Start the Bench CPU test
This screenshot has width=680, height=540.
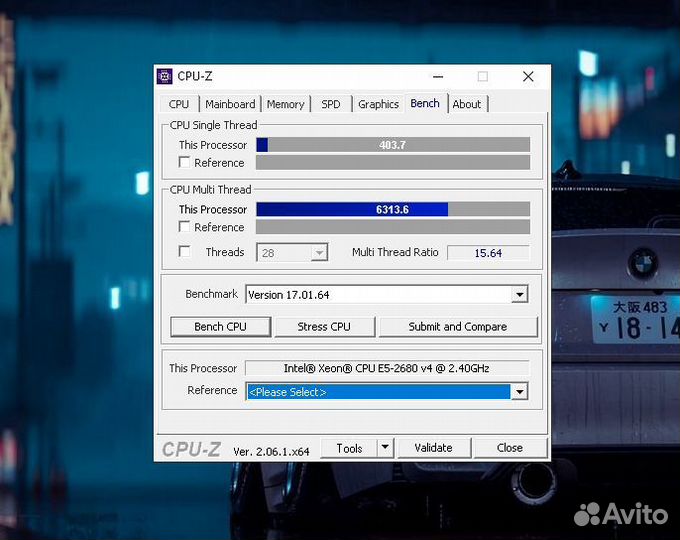(221, 327)
